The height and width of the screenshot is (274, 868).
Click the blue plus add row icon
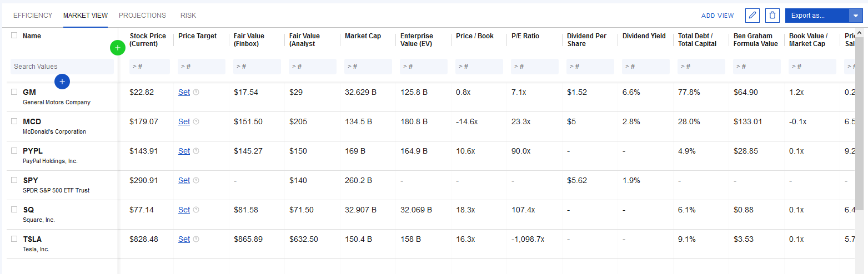(62, 82)
